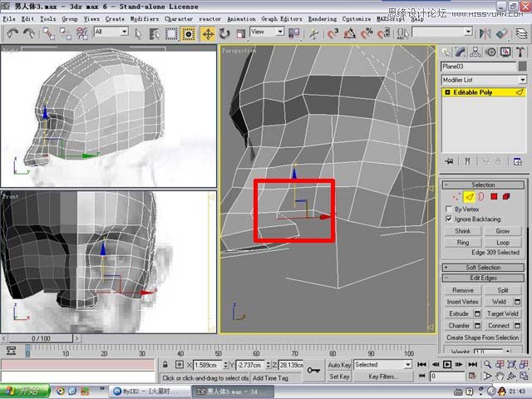Select the Border sub-object level icon
The width and height of the screenshot is (532, 399).
(x=481, y=197)
